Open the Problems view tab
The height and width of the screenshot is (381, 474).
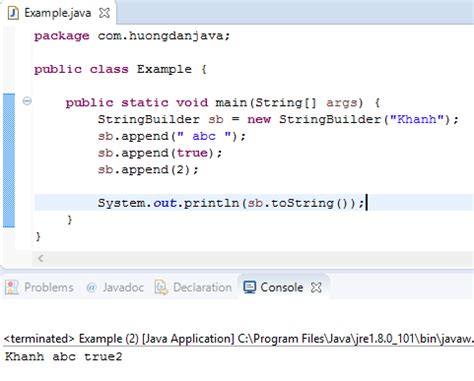(39, 287)
